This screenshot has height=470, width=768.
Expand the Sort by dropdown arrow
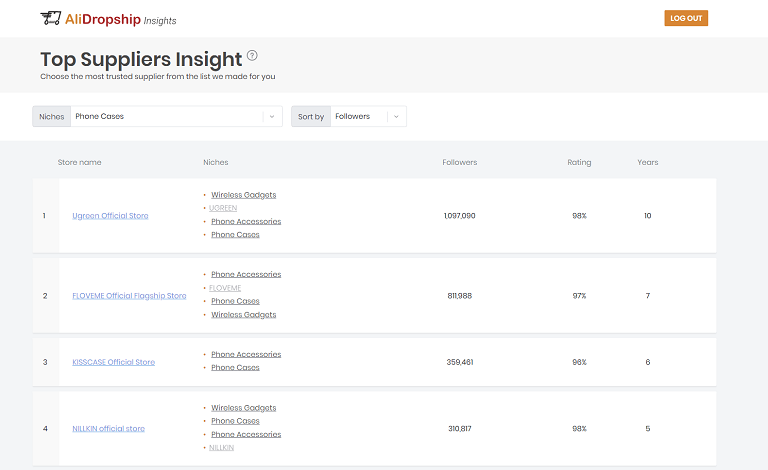[396, 117]
